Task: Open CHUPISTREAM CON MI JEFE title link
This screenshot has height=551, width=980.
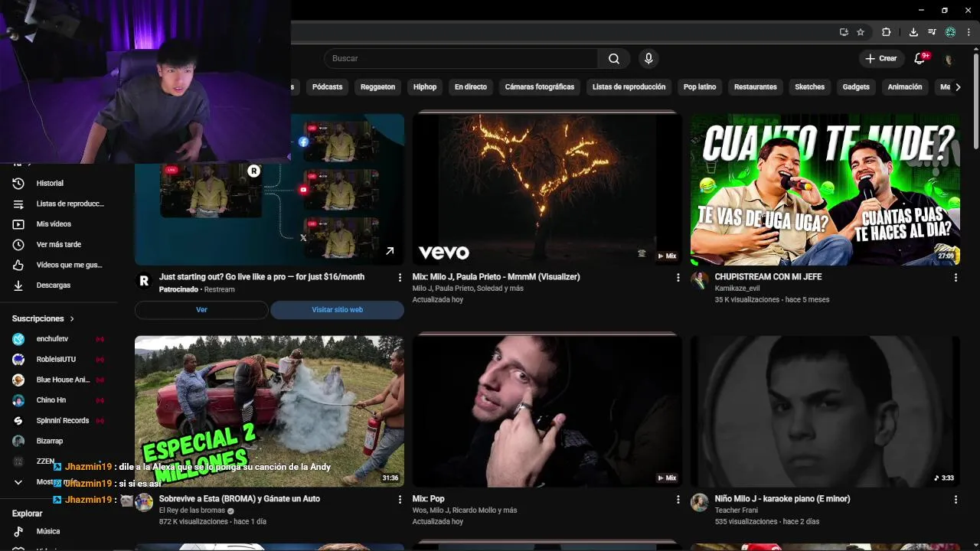Action: click(x=768, y=277)
